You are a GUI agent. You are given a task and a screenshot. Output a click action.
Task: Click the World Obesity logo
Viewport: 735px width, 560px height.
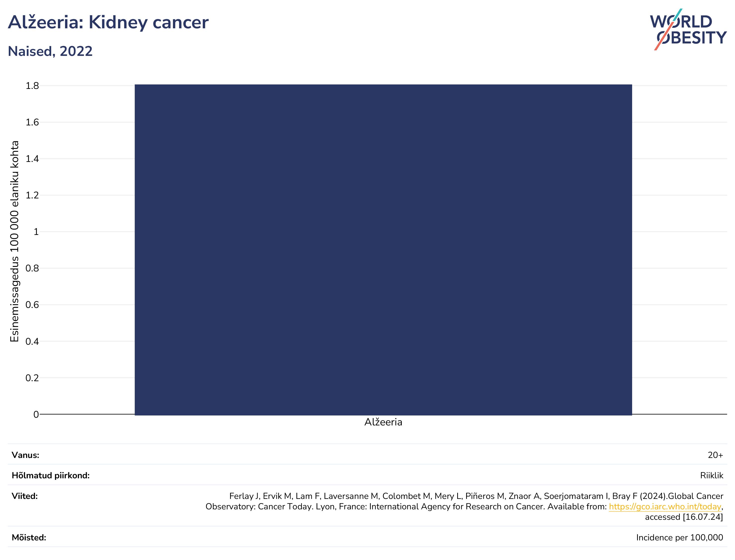click(688, 29)
